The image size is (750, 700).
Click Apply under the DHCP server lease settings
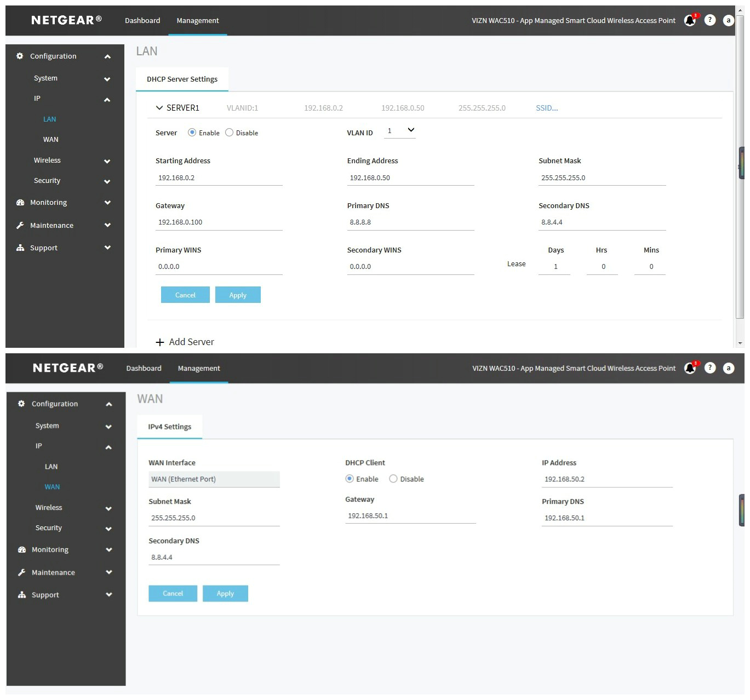pos(238,295)
